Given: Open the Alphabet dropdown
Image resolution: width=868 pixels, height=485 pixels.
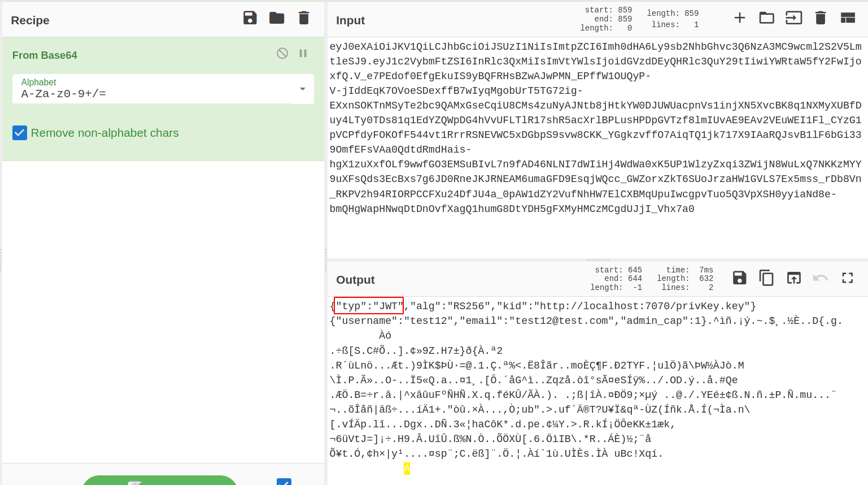Looking at the screenshot, I should pyautogui.click(x=303, y=89).
